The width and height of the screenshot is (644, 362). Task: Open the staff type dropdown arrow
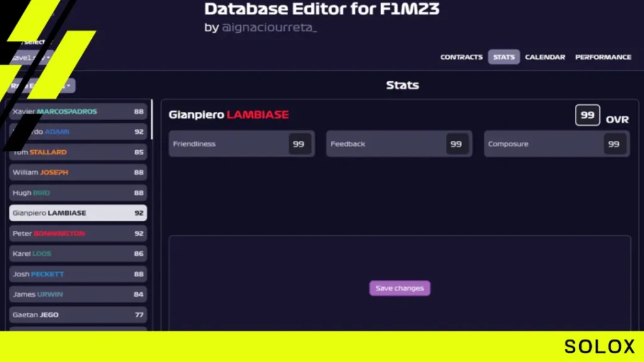click(68, 85)
